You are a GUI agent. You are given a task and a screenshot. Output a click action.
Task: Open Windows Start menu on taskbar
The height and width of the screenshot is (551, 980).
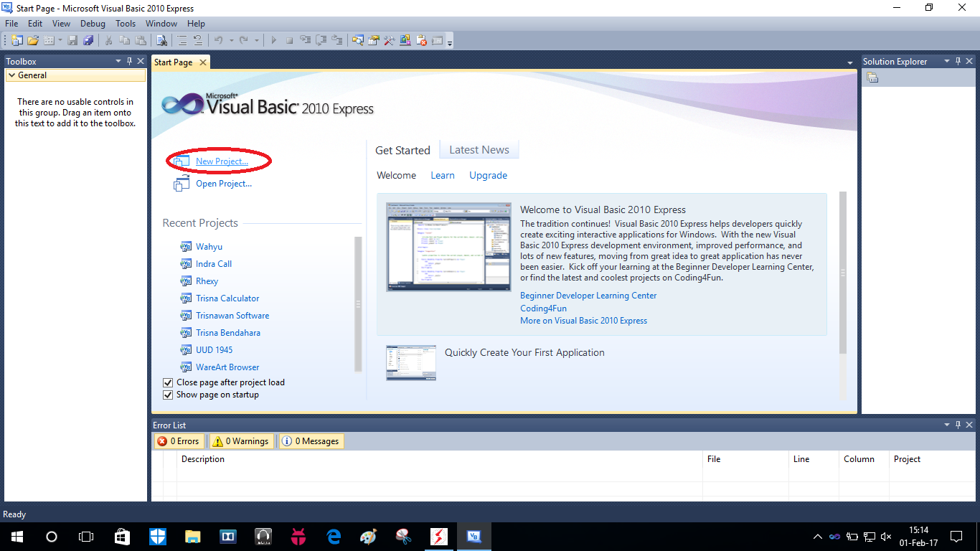(x=17, y=536)
